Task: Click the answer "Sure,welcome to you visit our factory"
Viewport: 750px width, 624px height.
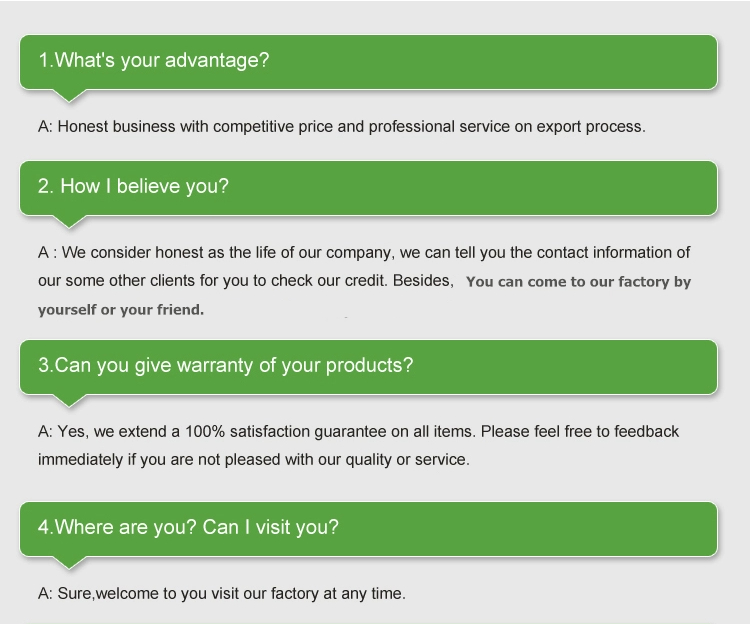Action: click(221, 593)
